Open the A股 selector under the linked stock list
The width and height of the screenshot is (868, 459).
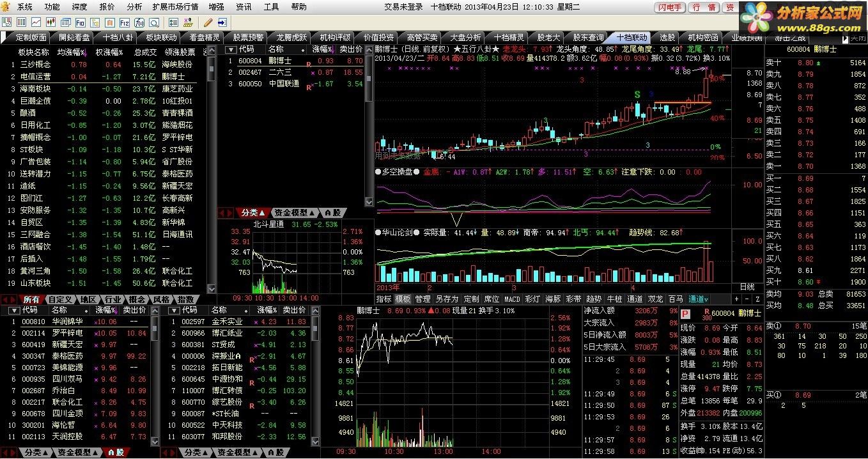(333, 212)
